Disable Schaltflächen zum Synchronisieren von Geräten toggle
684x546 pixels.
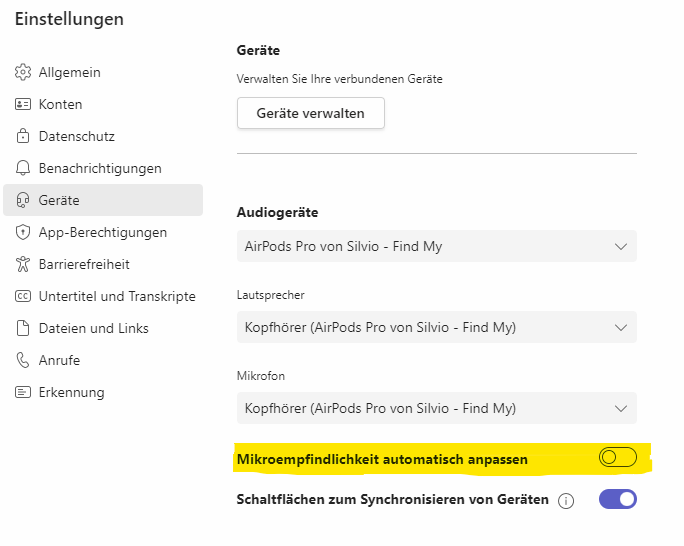(617, 499)
